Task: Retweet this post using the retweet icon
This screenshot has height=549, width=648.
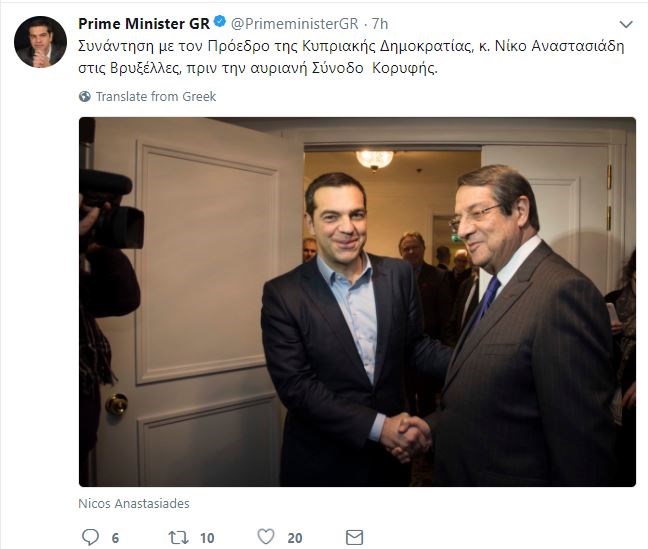Action: [x=177, y=537]
